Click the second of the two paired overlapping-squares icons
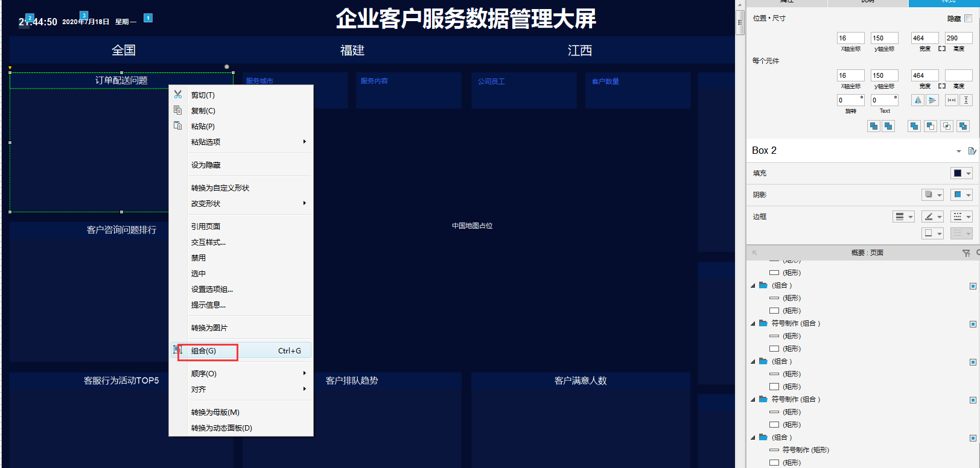The image size is (980, 468). [888, 126]
